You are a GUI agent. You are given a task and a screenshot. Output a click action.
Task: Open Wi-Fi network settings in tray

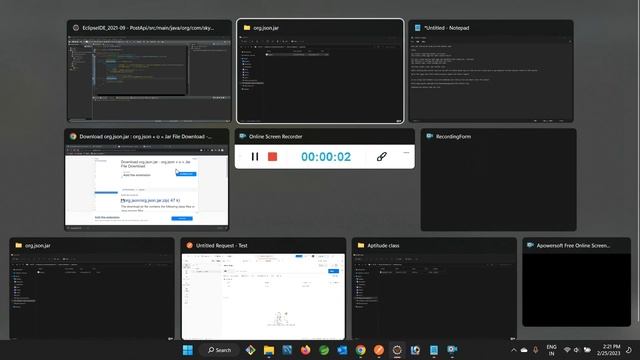(567, 350)
